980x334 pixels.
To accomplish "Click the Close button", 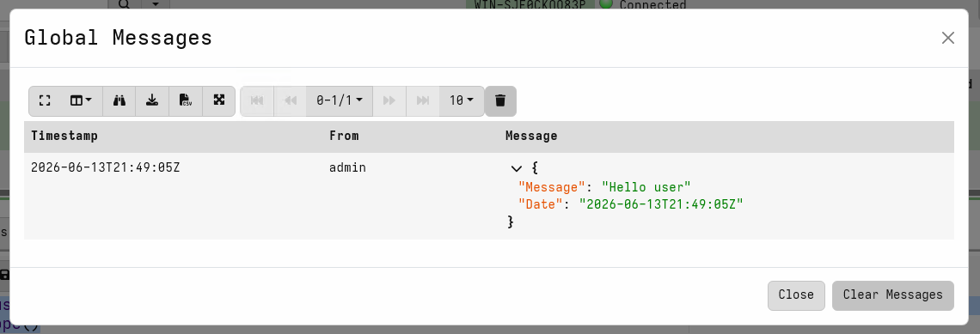I will [x=796, y=295].
